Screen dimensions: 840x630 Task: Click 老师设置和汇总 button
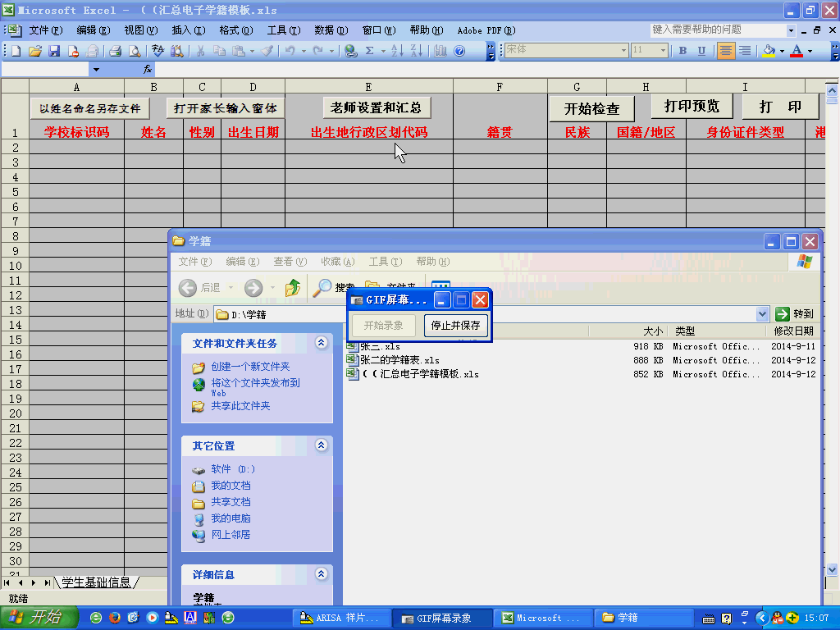click(x=377, y=108)
